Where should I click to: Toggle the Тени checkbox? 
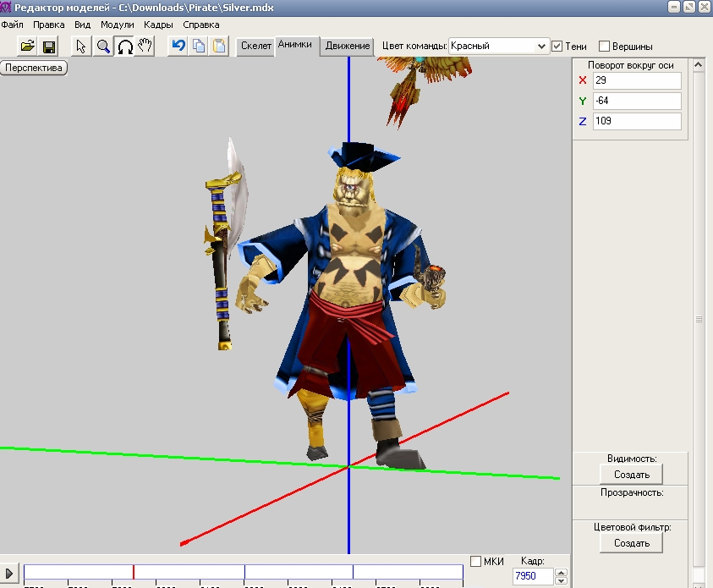click(557, 46)
